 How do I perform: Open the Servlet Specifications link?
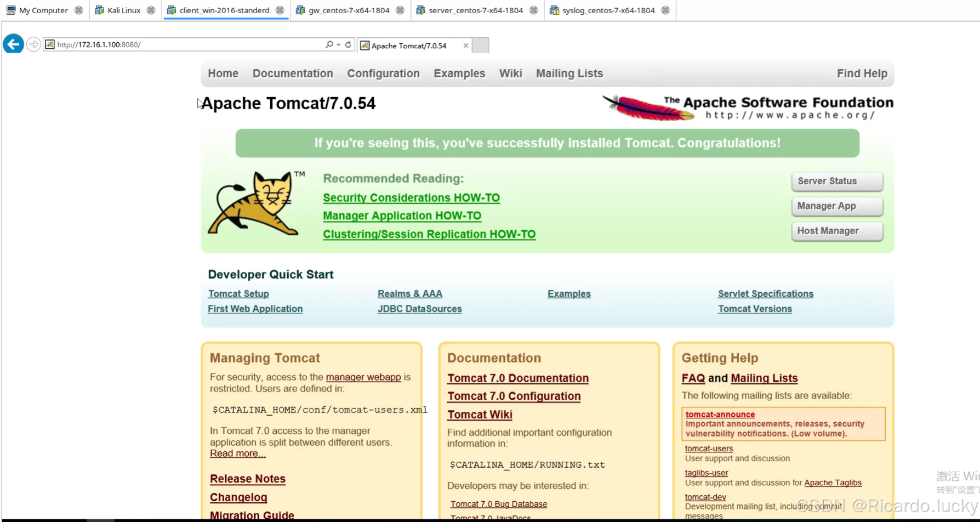coord(766,294)
